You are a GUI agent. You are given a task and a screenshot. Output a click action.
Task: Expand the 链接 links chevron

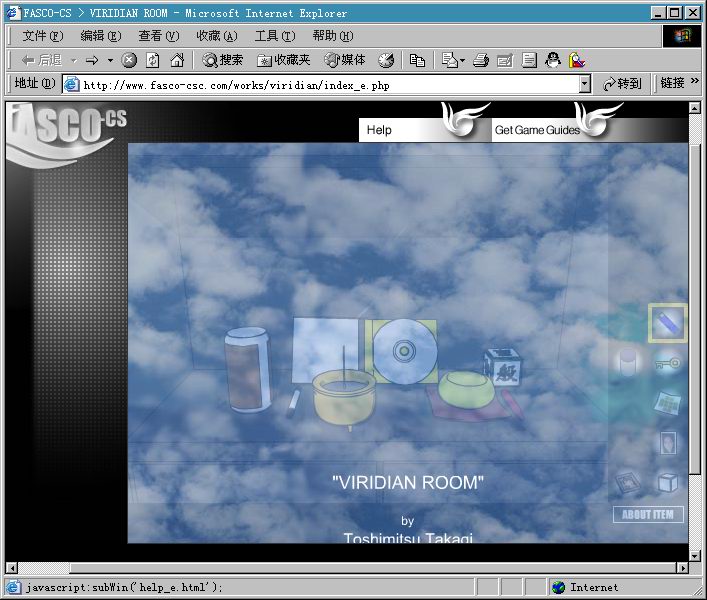[x=695, y=81]
